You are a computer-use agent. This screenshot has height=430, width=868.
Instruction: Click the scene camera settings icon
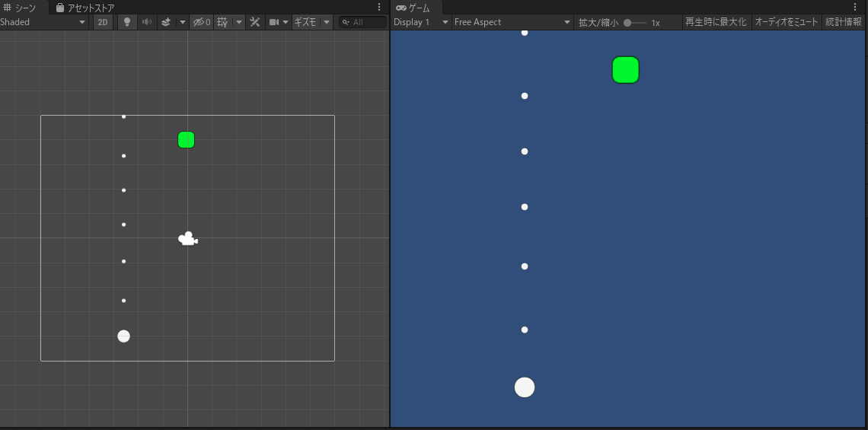[x=274, y=22]
